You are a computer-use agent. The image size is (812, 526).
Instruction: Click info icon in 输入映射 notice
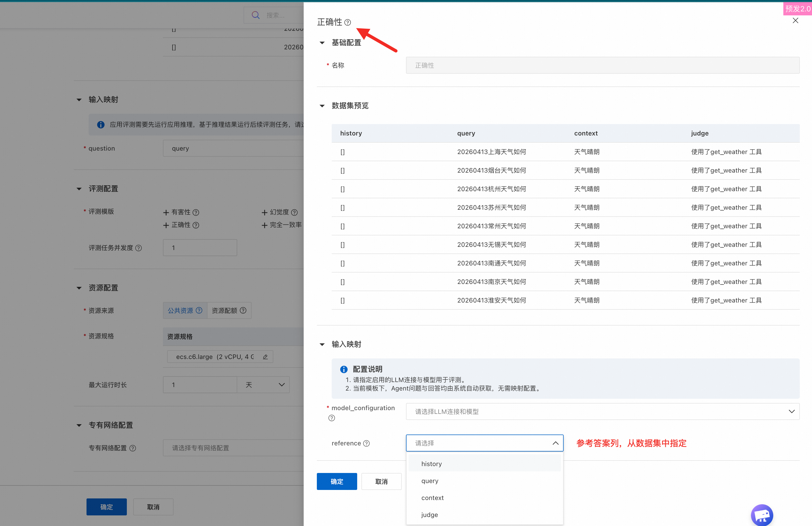tap(101, 125)
